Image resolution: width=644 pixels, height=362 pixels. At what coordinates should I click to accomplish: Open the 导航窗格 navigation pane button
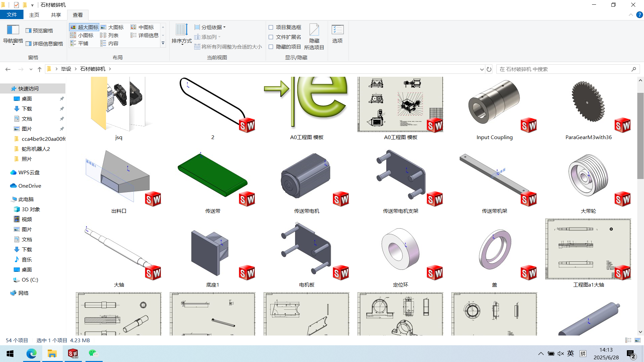13,35
